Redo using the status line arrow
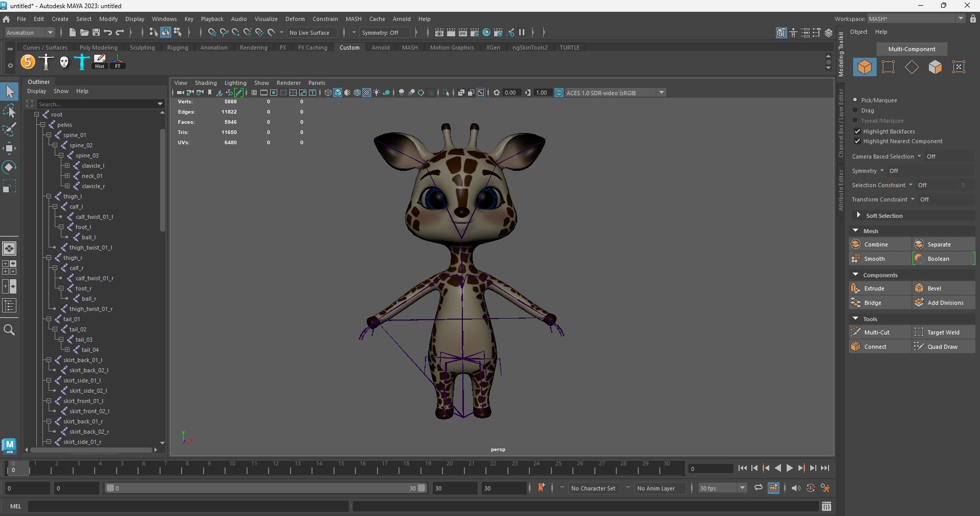The width and height of the screenshot is (980, 516). pyautogui.click(x=120, y=32)
